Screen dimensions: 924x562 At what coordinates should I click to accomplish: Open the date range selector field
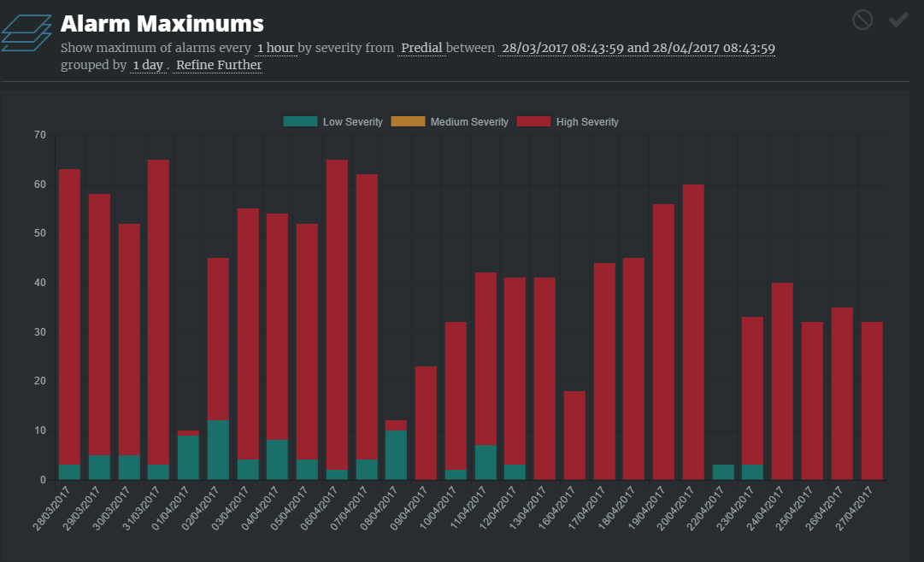coord(638,49)
